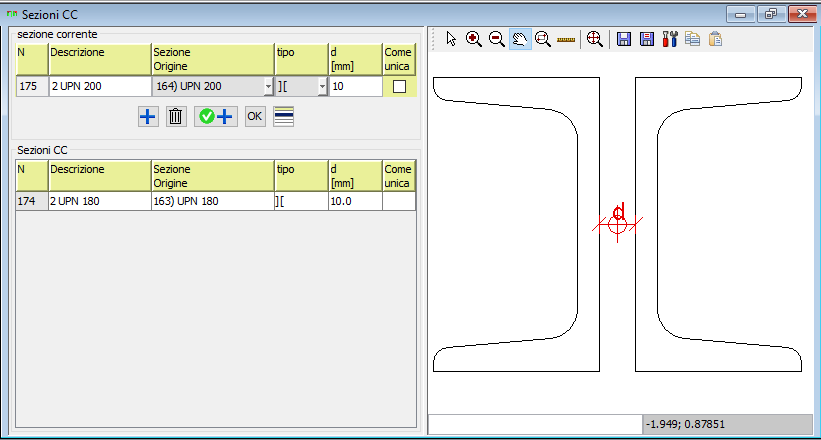Click the empty command input below drawing
Screen dimensions: 821x440
pyautogui.click(x=535, y=424)
